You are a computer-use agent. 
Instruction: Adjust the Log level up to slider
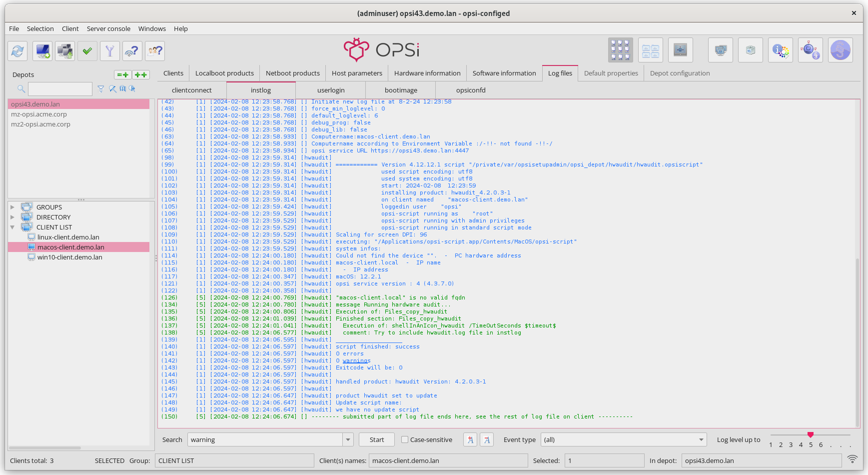point(810,435)
